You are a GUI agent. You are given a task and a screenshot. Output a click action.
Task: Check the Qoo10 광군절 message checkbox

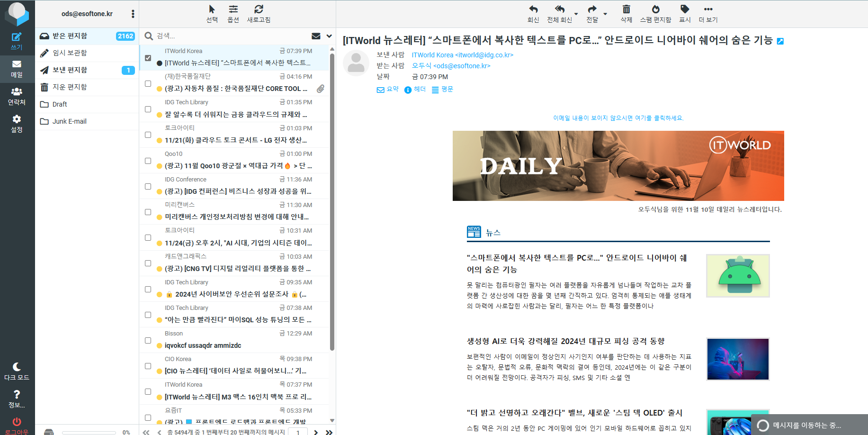(148, 161)
